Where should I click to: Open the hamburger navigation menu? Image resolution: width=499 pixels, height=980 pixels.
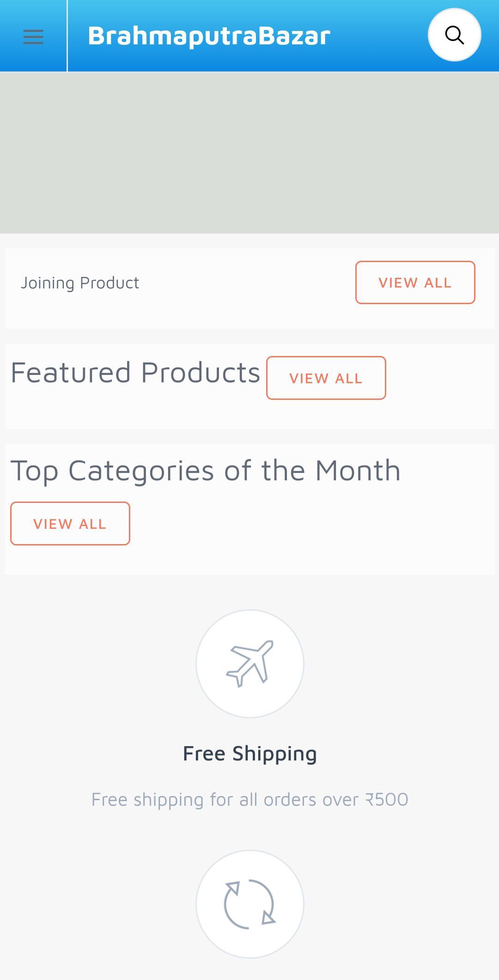pos(33,37)
